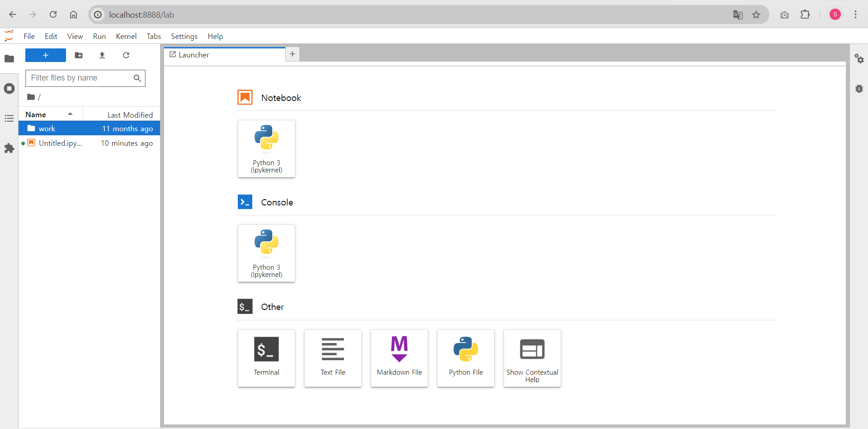Open the Table of Contents panel
The width and height of the screenshot is (868, 429).
tap(9, 119)
